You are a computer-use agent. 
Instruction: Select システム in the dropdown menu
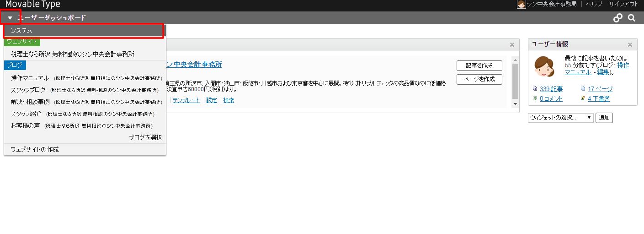click(x=84, y=30)
